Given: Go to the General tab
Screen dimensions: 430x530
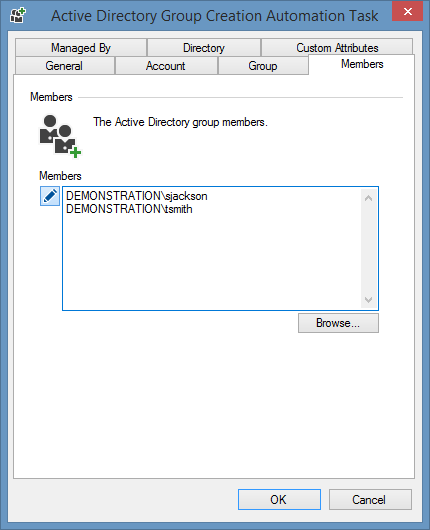Looking at the screenshot, I should click(64, 66).
